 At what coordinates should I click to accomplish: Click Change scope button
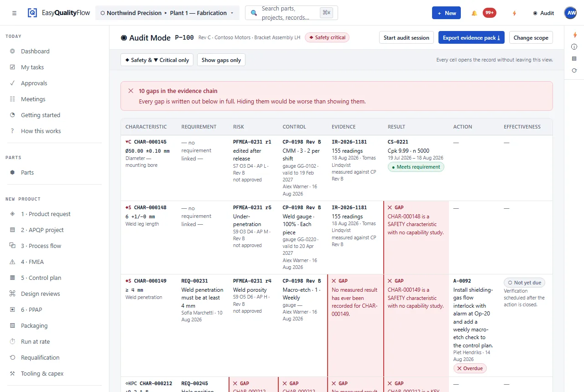point(531,37)
